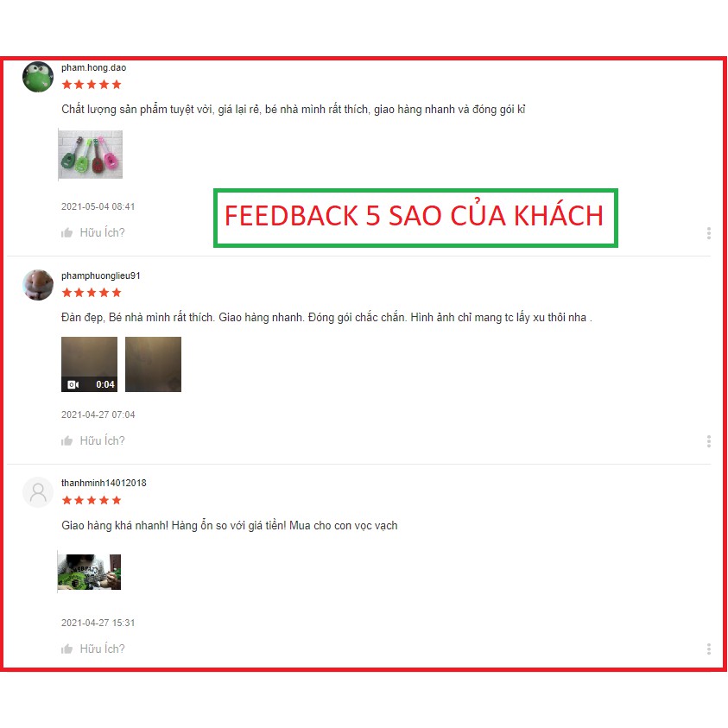The width and height of the screenshot is (728, 728).
Task: Click username thanhminh14012018
Action: [104, 483]
